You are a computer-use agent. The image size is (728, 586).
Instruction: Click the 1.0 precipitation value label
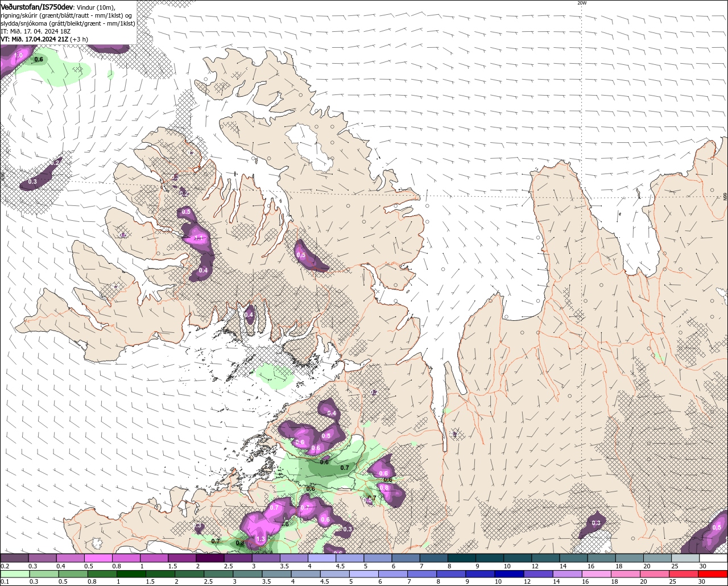coord(19,55)
